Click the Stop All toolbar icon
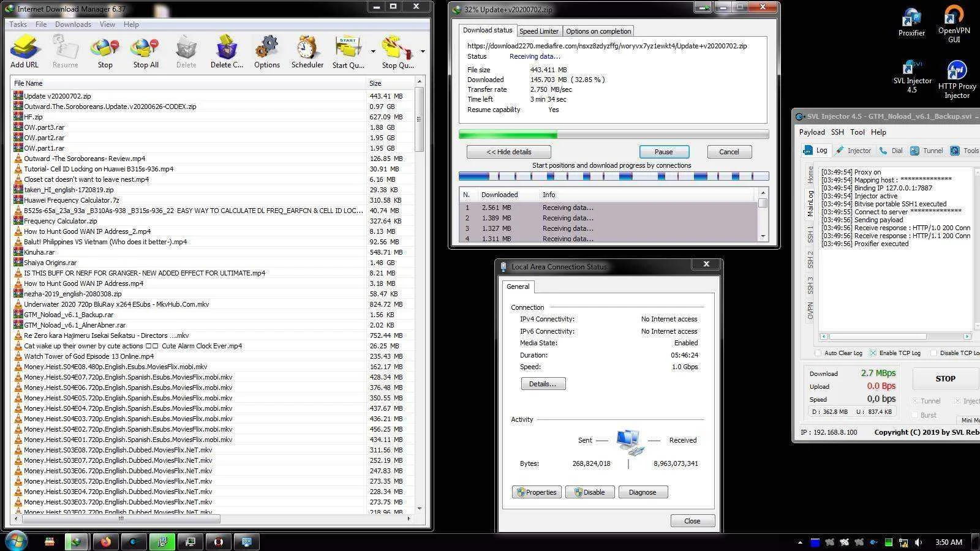The width and height of the screenshot is (980, 551). (146, 51)
